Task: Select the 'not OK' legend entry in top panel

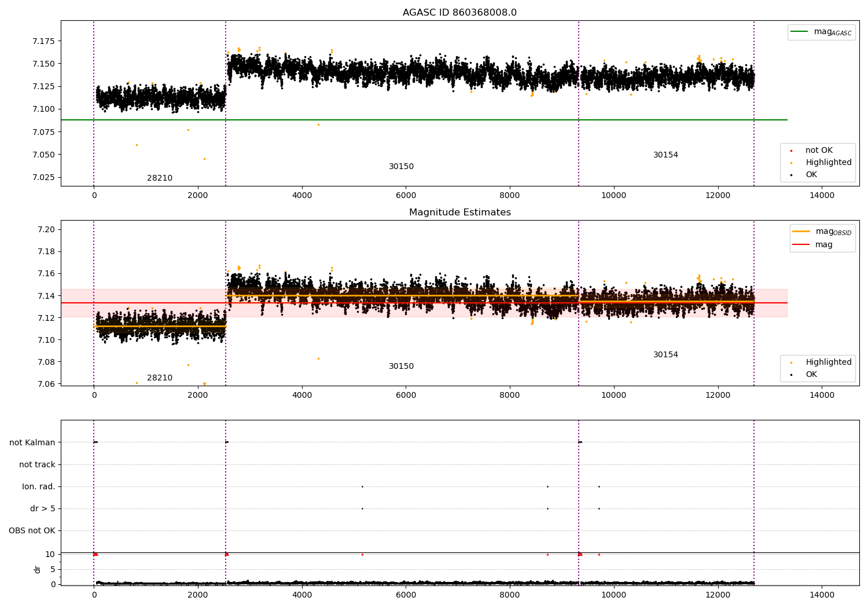Action: pyautogui.click(x=819, y=151)
